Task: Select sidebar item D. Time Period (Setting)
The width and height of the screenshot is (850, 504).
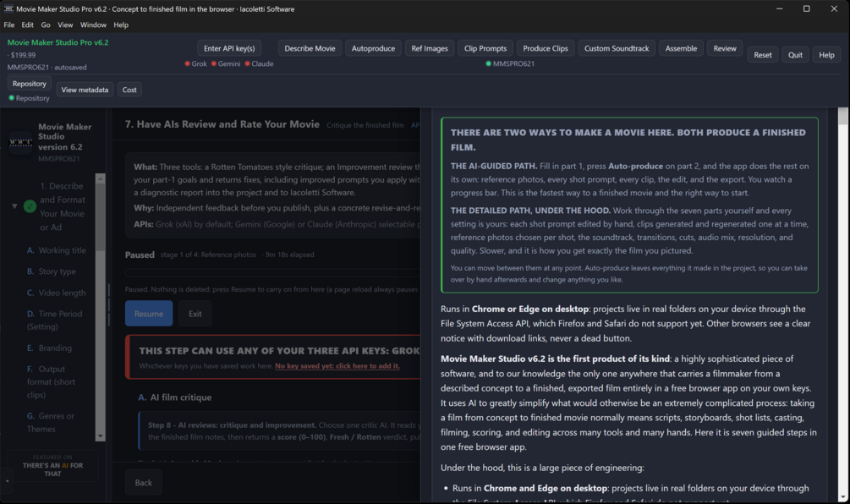Action: click(x=55, y=320)
